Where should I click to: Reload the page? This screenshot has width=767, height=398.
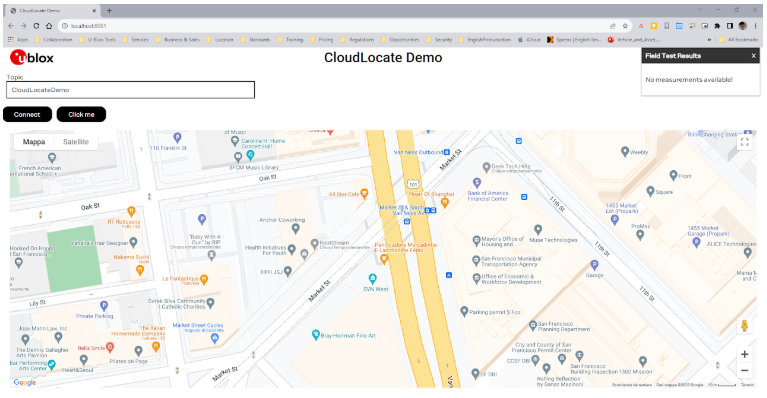pos(36,26)
